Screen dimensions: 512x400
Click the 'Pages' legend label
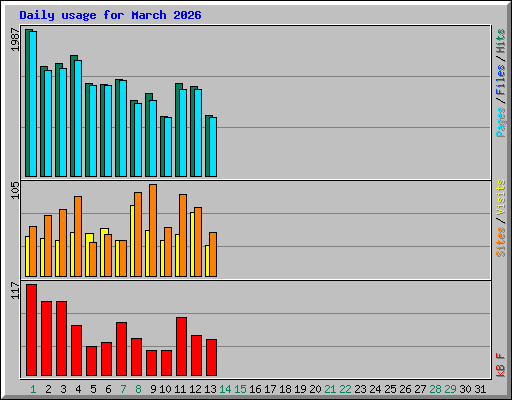(500, 122)
